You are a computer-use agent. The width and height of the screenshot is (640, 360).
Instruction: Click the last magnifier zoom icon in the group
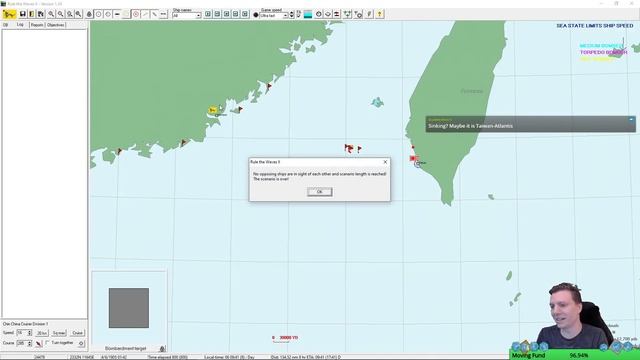(78, 14)
